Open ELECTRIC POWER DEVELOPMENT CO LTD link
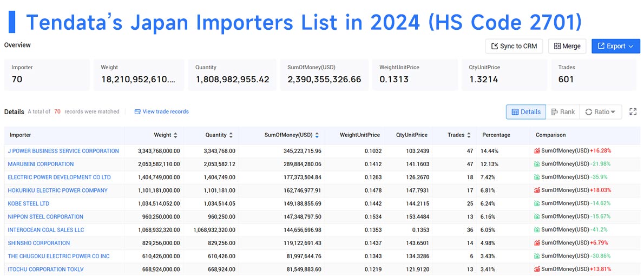 (59, 177)
